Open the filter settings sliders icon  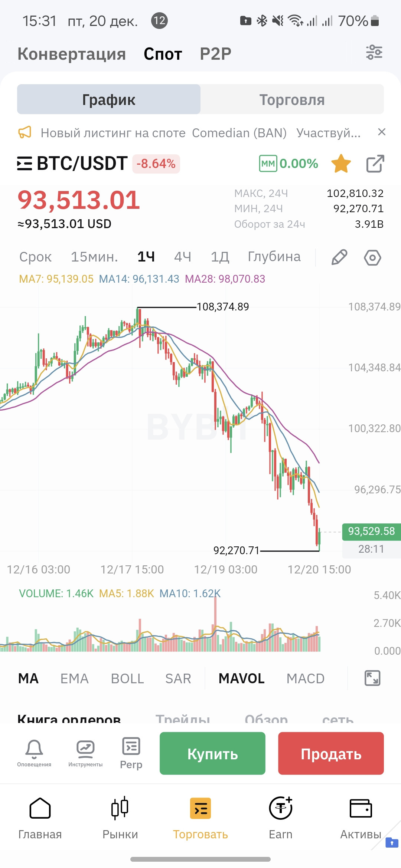(x=374, y=52)
